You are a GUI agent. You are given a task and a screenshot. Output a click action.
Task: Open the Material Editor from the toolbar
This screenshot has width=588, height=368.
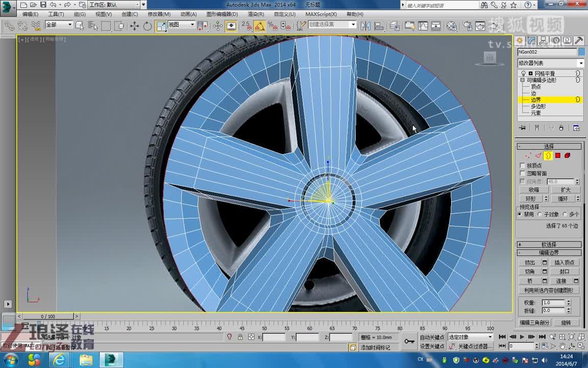click(452, 27)
